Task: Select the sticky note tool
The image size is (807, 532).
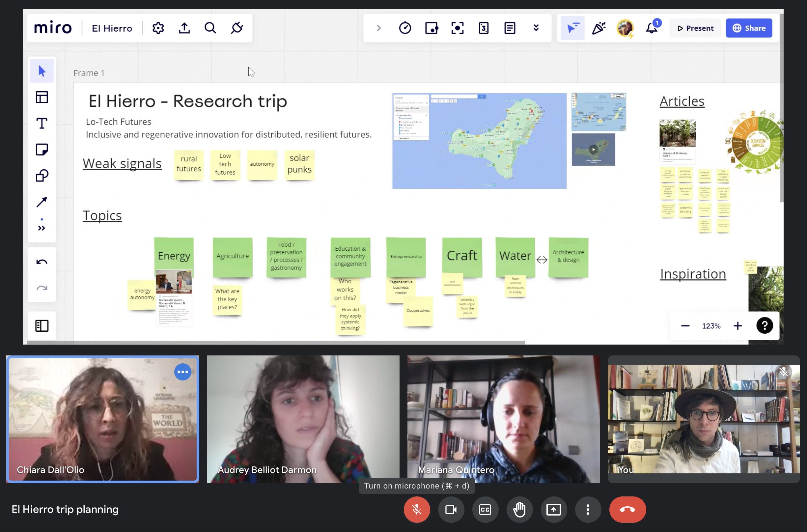Action: 42,149
